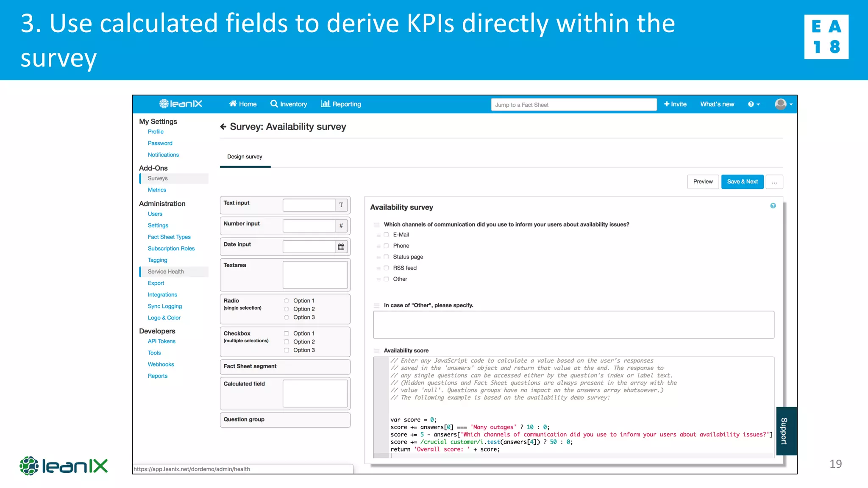Pick the Question group element
This screenshot has width=868, height=488.
285,419
